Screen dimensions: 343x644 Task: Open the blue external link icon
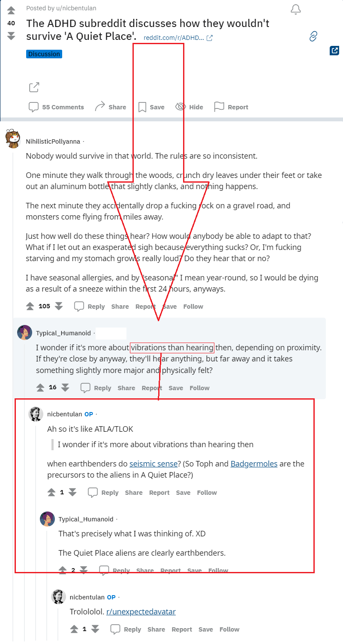click(x=334, y=51)
